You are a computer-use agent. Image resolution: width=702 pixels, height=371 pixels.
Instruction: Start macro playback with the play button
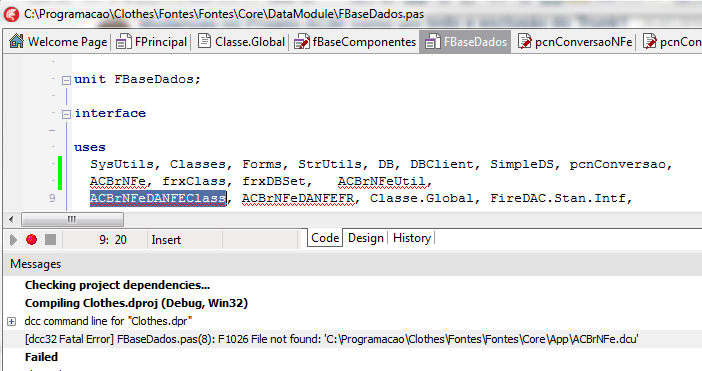[x=13, y=240]
